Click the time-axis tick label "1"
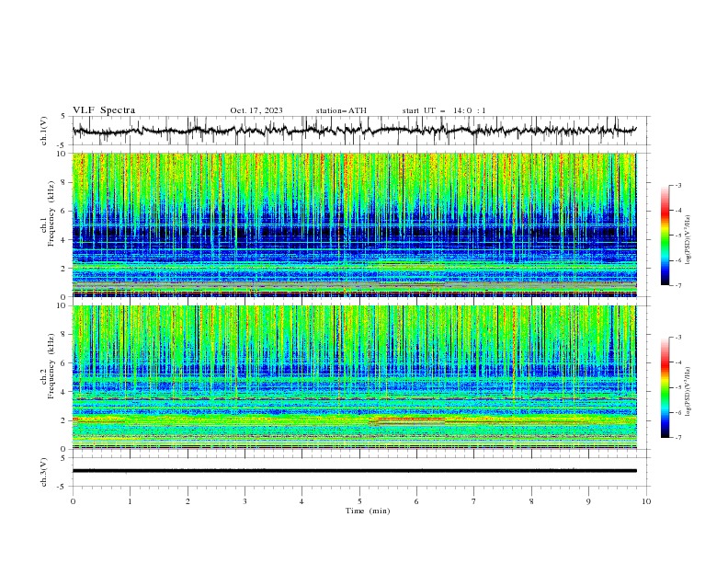The image size is (728, 563). click(x=130, y=501)
